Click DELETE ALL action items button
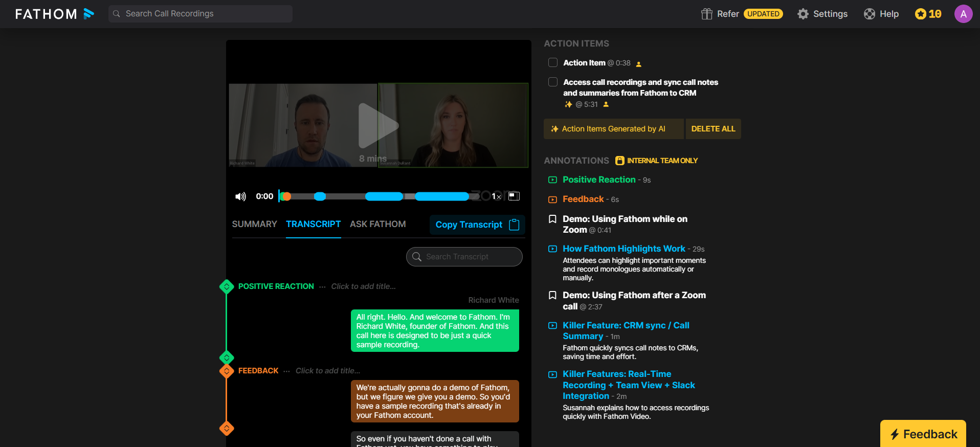This screenshot has height=447, width=980. pos(713,129)
